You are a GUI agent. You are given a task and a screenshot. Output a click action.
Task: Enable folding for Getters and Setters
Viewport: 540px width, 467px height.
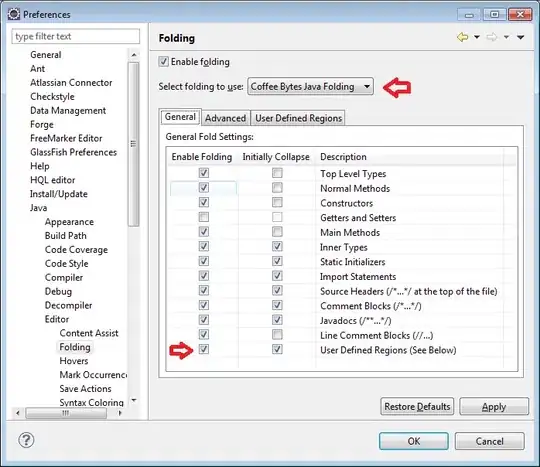pos(204,217)
